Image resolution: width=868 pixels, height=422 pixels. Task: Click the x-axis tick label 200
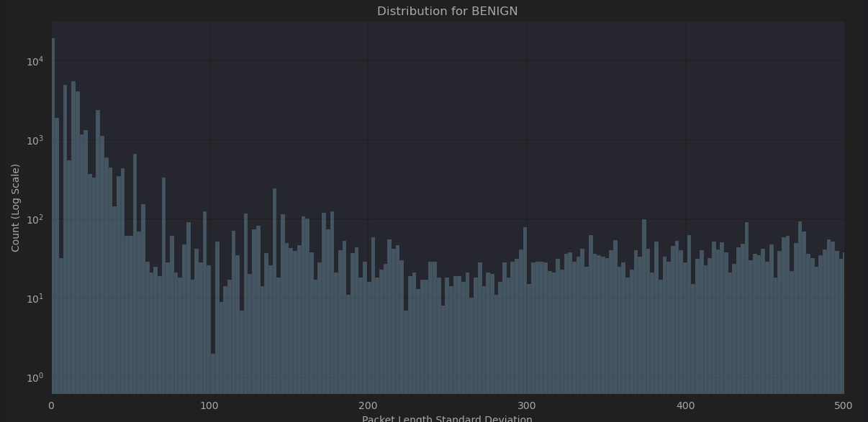pyautogui.click(x=368, y=405)
